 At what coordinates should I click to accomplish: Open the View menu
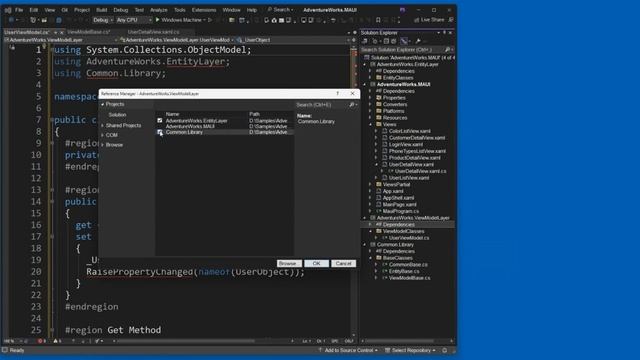(x=50, y=10)
